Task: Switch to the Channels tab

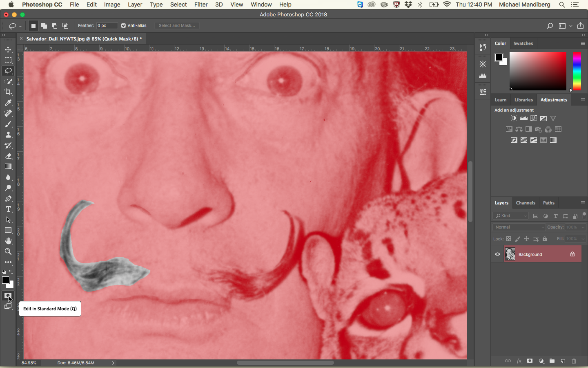Action: pyautogui.click(x=525, y=203)
